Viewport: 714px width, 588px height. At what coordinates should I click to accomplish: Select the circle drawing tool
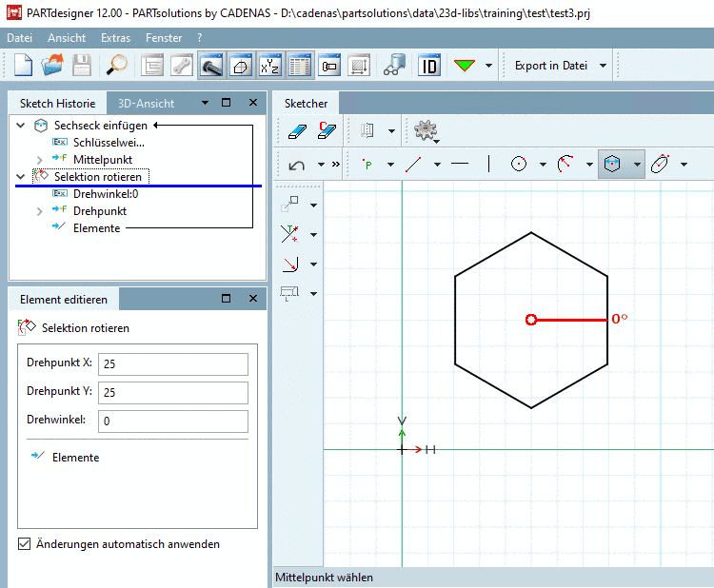pyautogui.click(x=519, y=164)
